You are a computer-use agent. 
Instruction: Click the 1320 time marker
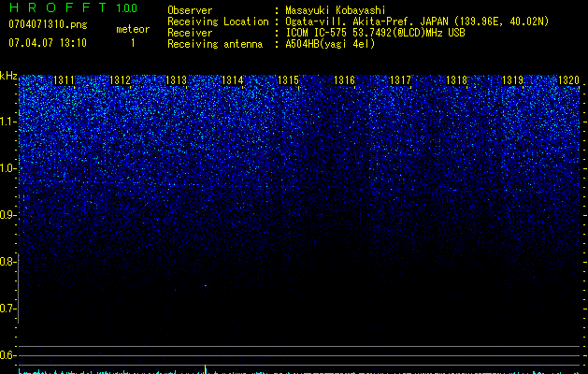[569, 80]
